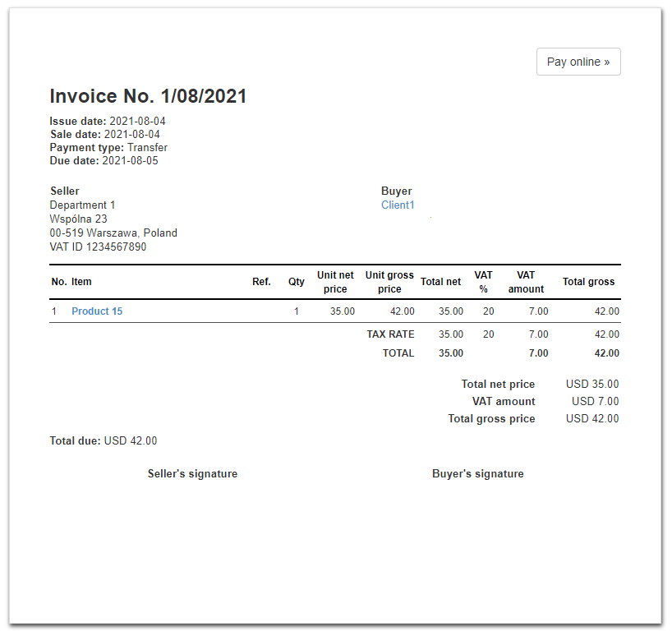Click the Department 1 seller name
The image size is (672, 636).
[83, 205]
